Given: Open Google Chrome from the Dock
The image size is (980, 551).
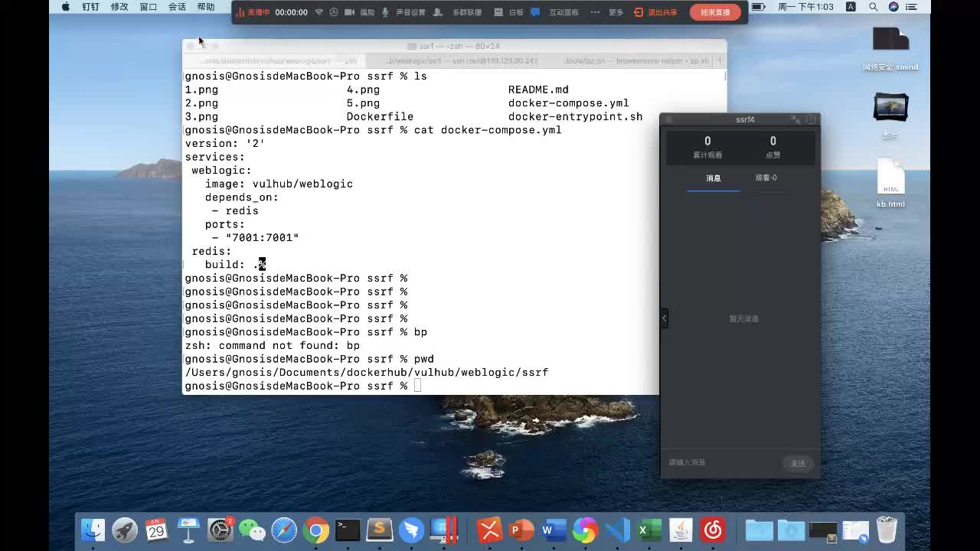Looking at the screenshot, I should coord(315,530).
